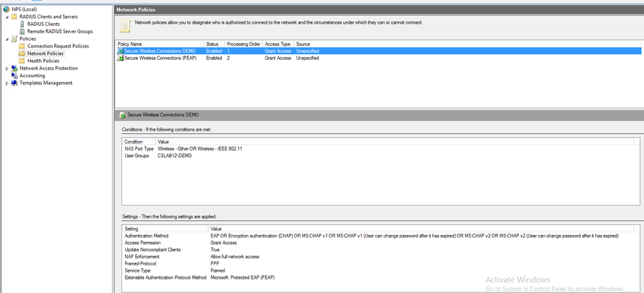This screenshot has width=644, height=293.
Task: Click the Accounting node icon
Action: [15, 75]
